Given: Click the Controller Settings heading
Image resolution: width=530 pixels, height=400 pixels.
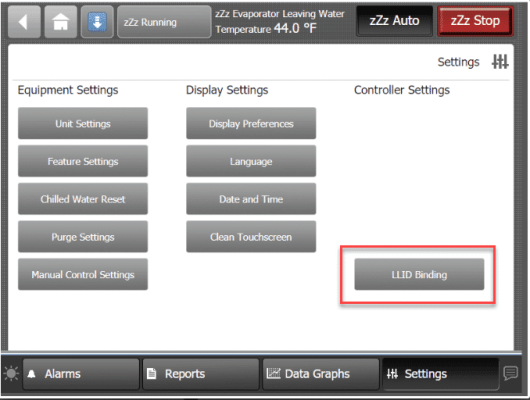Looking at the screenshot, I should pos(402,90).
